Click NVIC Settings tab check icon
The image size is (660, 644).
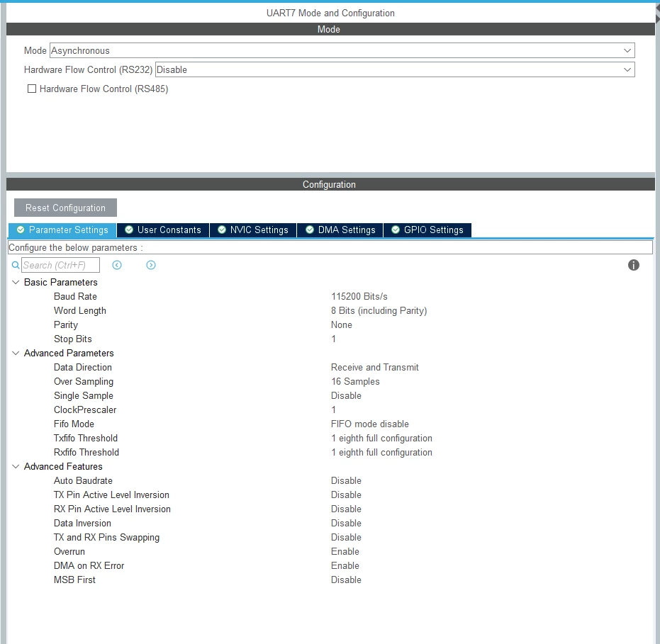(221, 230)
